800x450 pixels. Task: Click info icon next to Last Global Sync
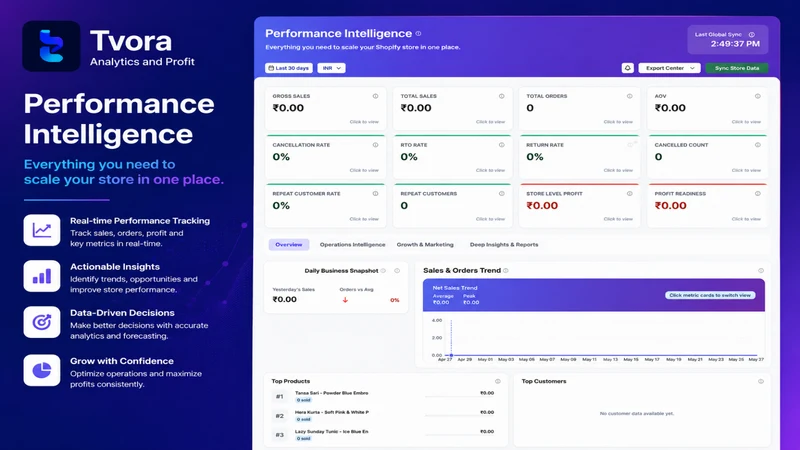(752, 35)
